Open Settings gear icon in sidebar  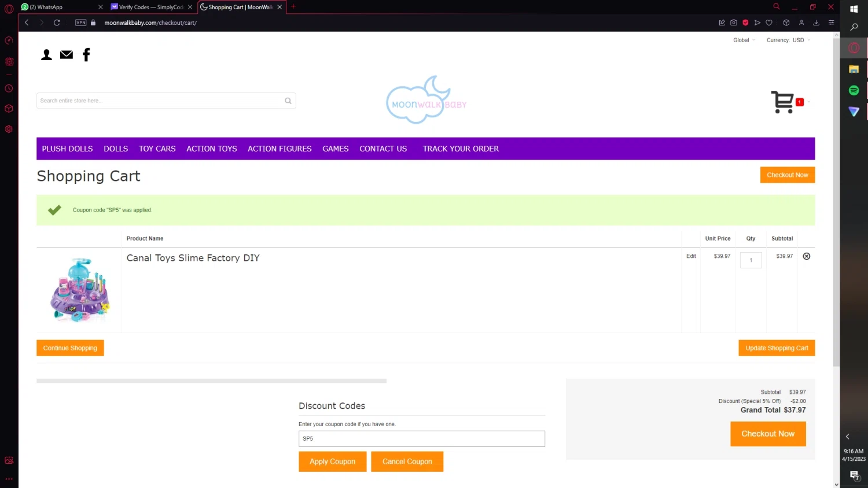click(9, 129)
